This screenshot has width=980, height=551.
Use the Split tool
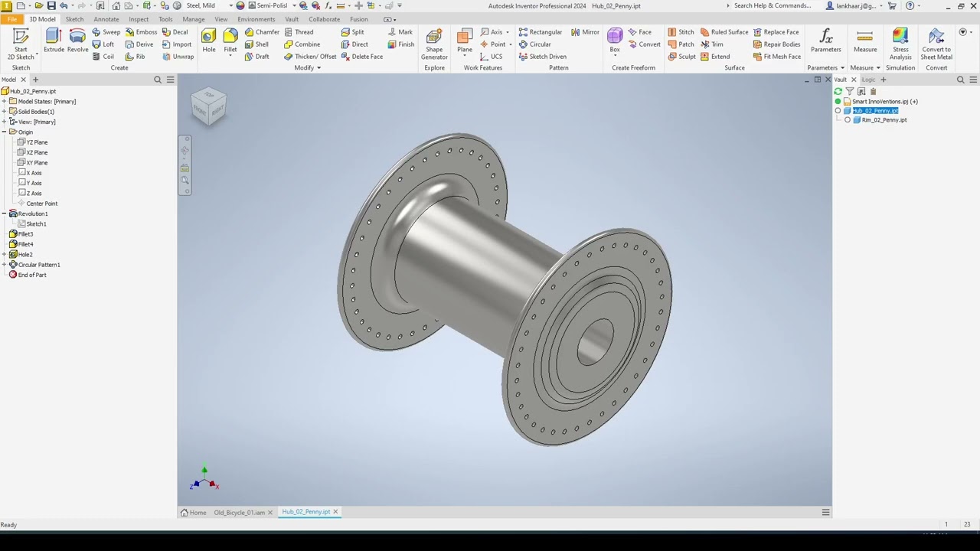[352, 32]
